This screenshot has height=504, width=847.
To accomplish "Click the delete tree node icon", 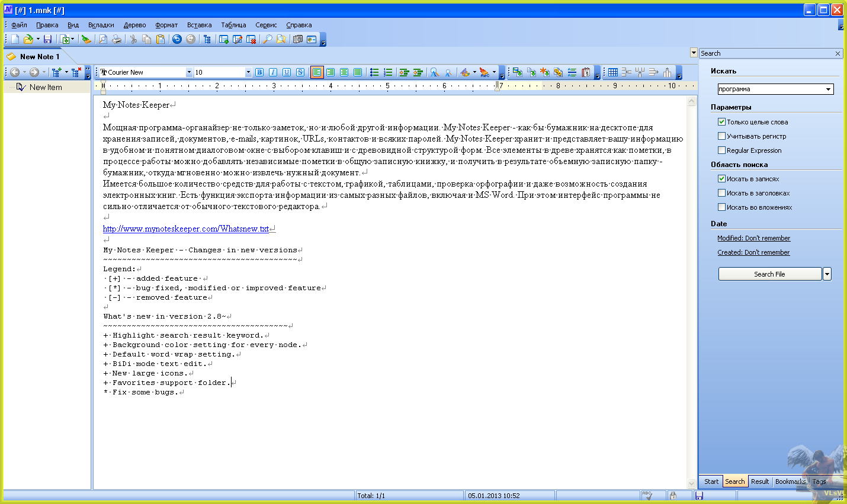I will tap(76, 72).
